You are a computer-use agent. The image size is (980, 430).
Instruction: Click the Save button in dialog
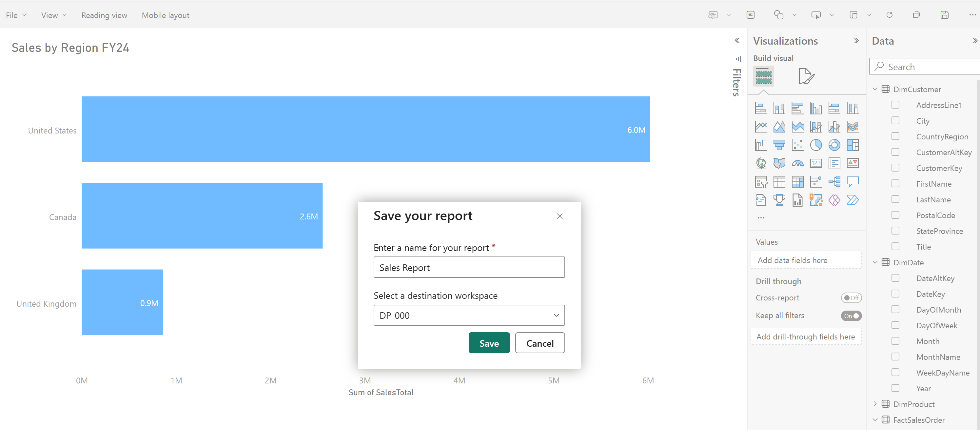(489, 343)
